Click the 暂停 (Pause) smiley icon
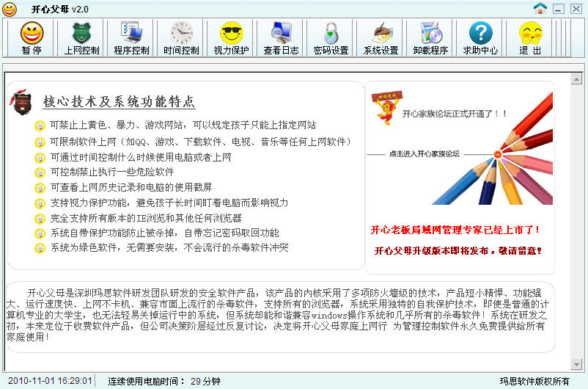Viewport: 588px width, 389px height. [x=32, y=34]
